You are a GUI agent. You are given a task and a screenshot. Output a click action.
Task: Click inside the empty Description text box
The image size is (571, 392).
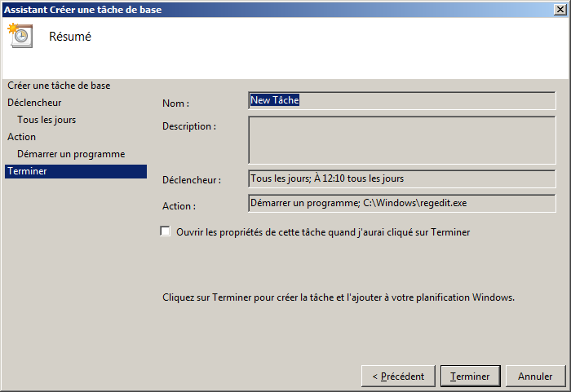(x=401, y=140)
